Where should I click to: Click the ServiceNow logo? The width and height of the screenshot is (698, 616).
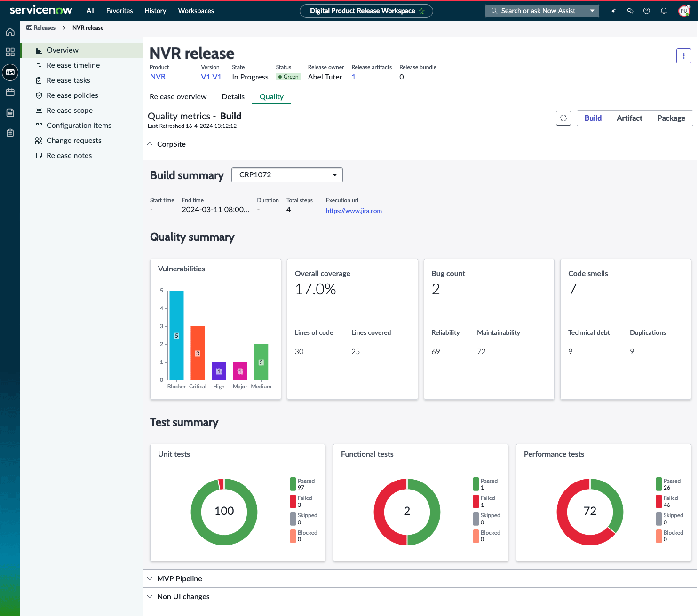[x=41, y=10]
